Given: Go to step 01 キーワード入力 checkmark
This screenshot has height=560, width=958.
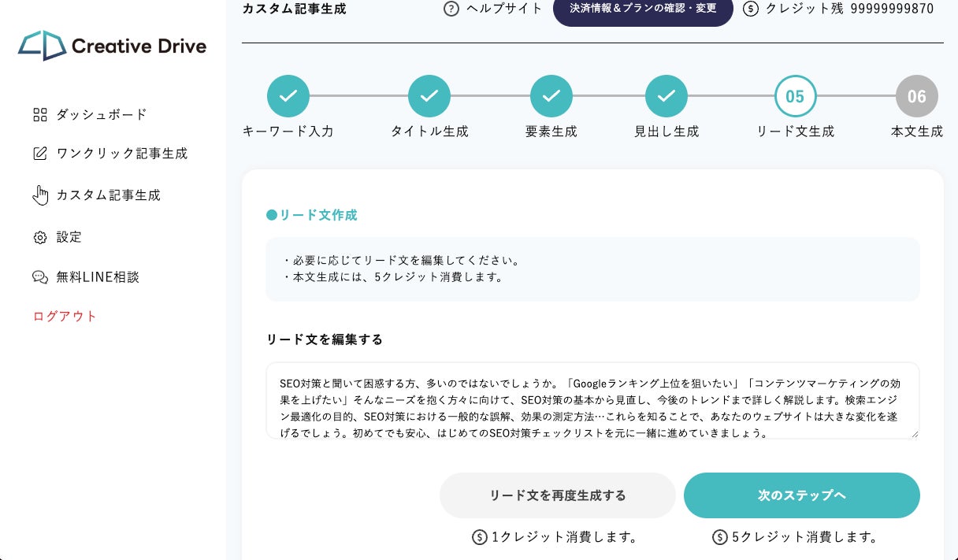Looking at the screenshot, I should point(288,96).
